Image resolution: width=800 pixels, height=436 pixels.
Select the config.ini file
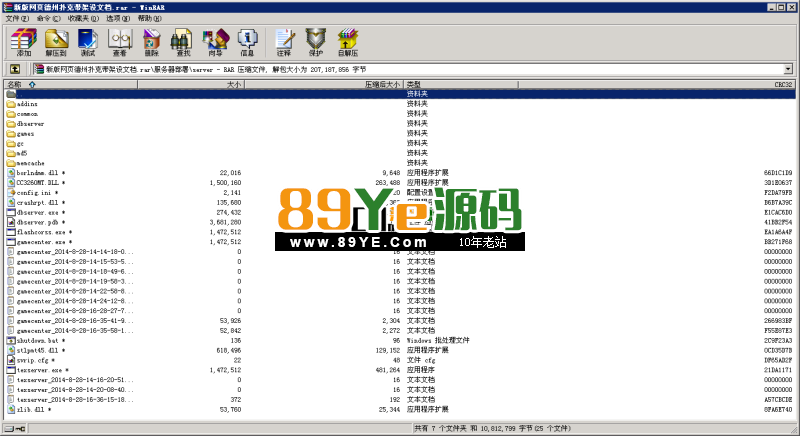pyautogui.click(x=34, y=192)
